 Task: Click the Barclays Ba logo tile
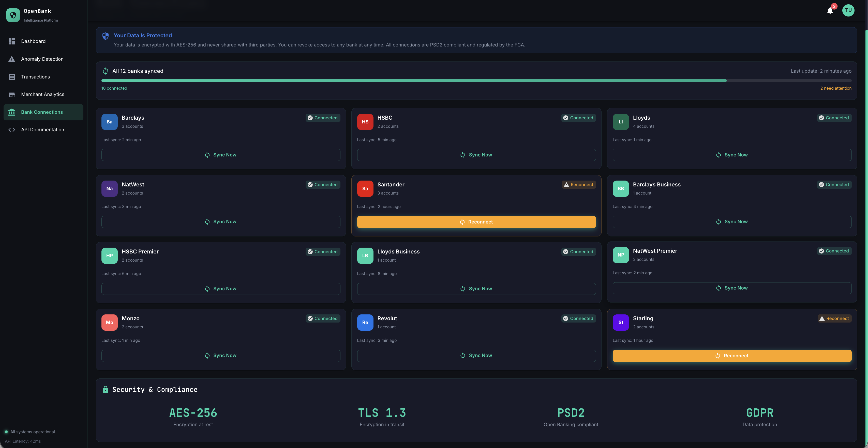(110, 122)
